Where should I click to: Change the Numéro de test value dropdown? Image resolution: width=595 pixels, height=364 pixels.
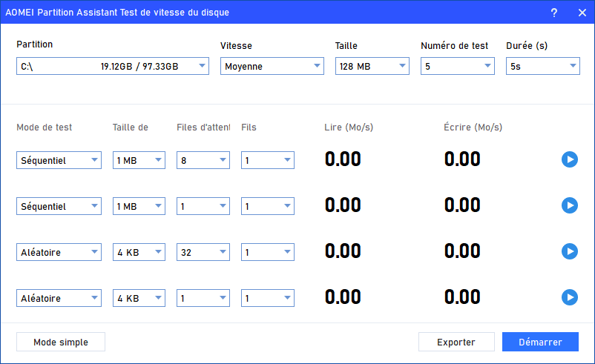[457, 67]
